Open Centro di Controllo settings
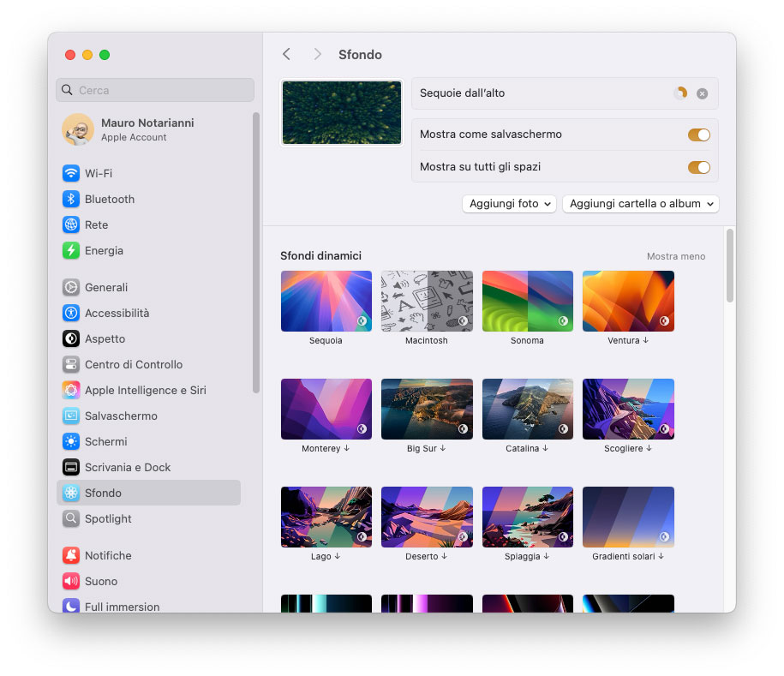 click(134, 364)
